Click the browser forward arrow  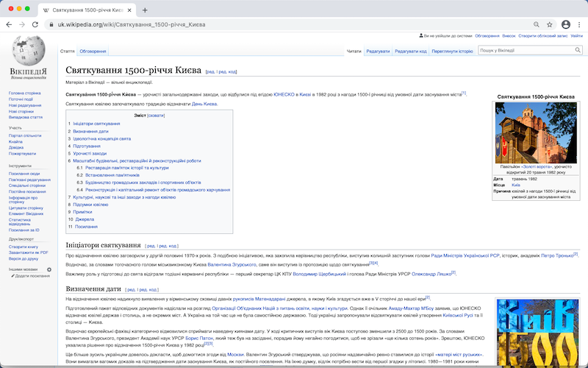22,24
